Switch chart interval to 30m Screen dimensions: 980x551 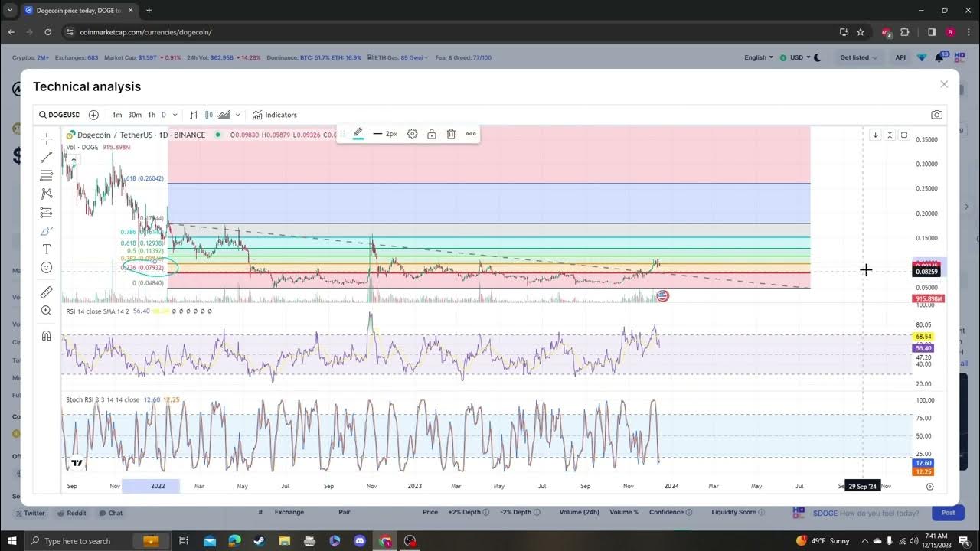135,115
